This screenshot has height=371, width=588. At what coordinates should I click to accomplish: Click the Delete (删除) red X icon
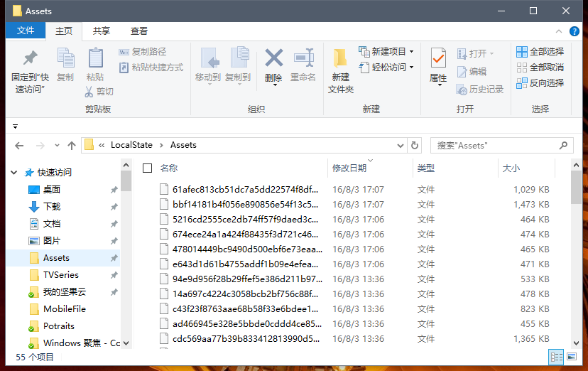click(273, 58)
